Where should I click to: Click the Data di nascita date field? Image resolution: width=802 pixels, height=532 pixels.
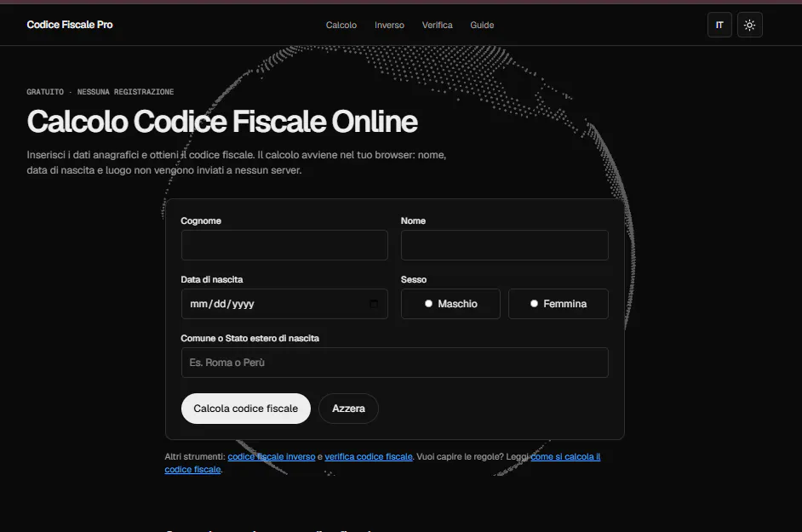click(284, 304)
